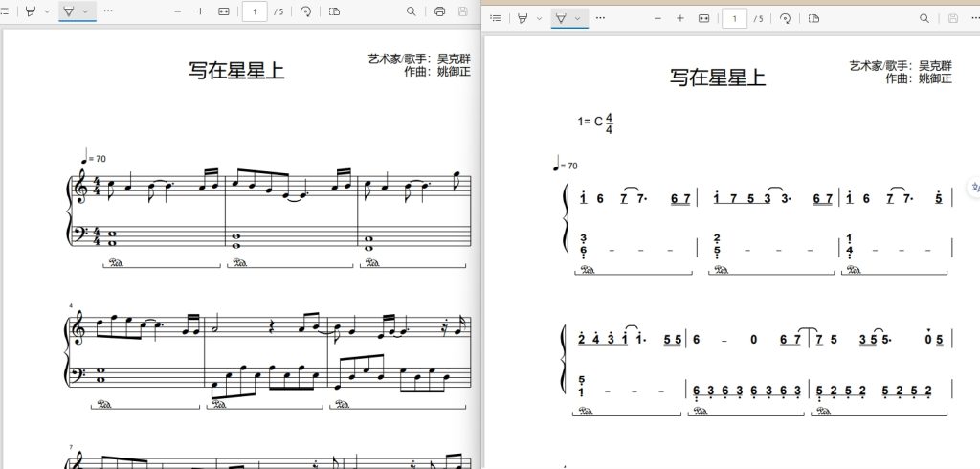Image resolution: width=980 pixels, height=469 pixels.
Task: Click the find magnifier in right PDF viewer
Action: 924,19
